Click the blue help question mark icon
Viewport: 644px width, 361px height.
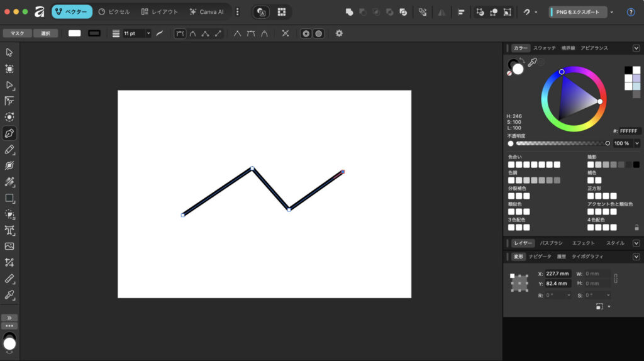(x=631, y=12)
